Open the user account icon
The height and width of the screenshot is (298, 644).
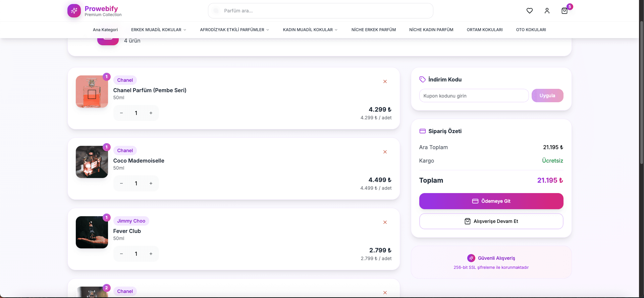click(547, 11)
